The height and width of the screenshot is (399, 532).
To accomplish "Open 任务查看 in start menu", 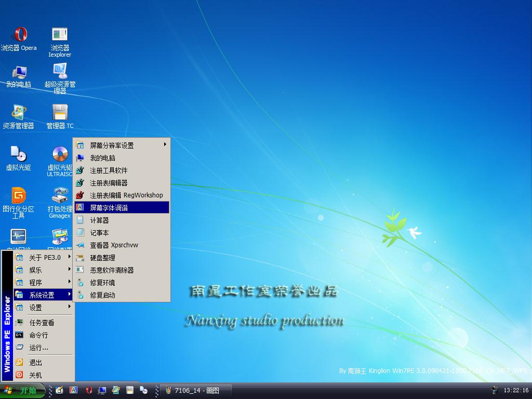I will (43, 323).
